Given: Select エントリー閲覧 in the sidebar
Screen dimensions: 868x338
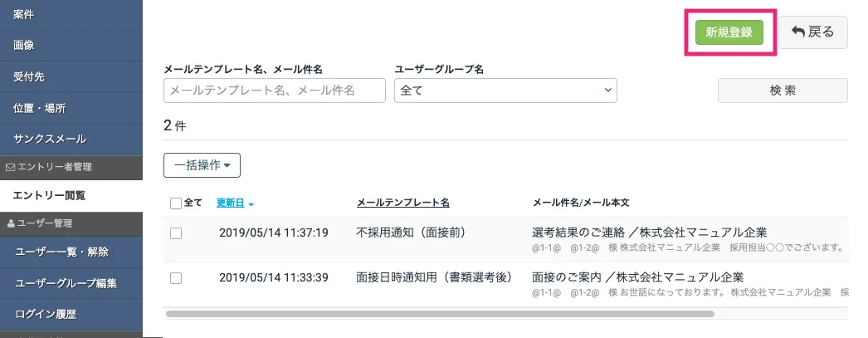Looking at the screenshot, I should tap(49, 196).
